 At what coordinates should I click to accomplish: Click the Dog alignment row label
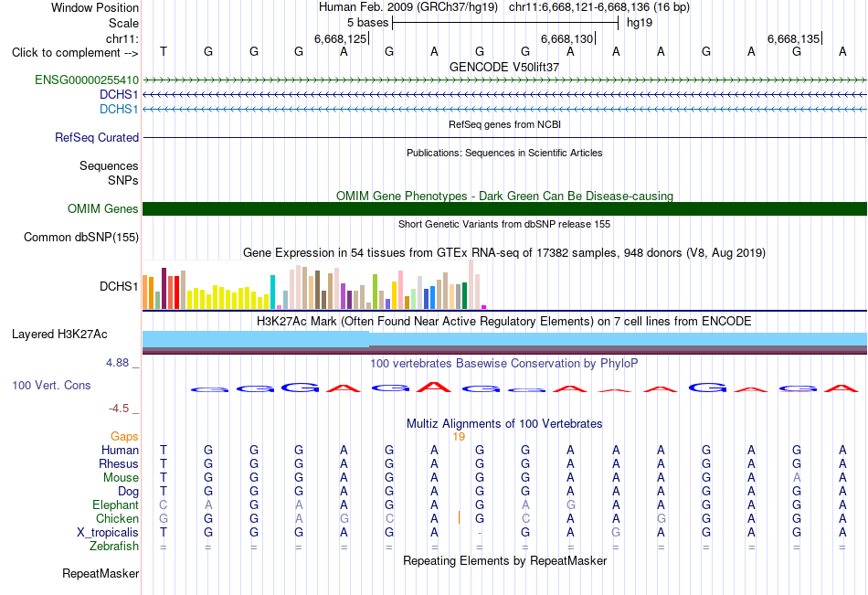tap(128, 492)
